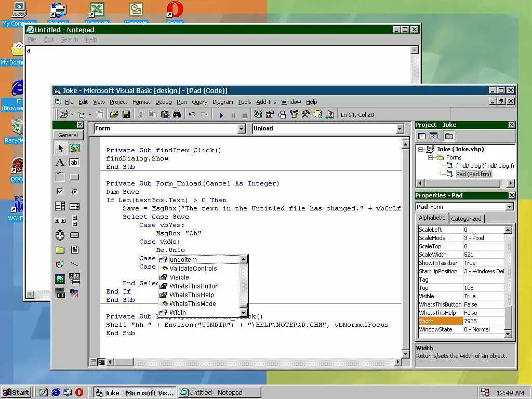Image resolution: width=532 pixels, height=399 pixels.
Task: Choose Visible in the autocomplete list
Action: coord(199,277)
